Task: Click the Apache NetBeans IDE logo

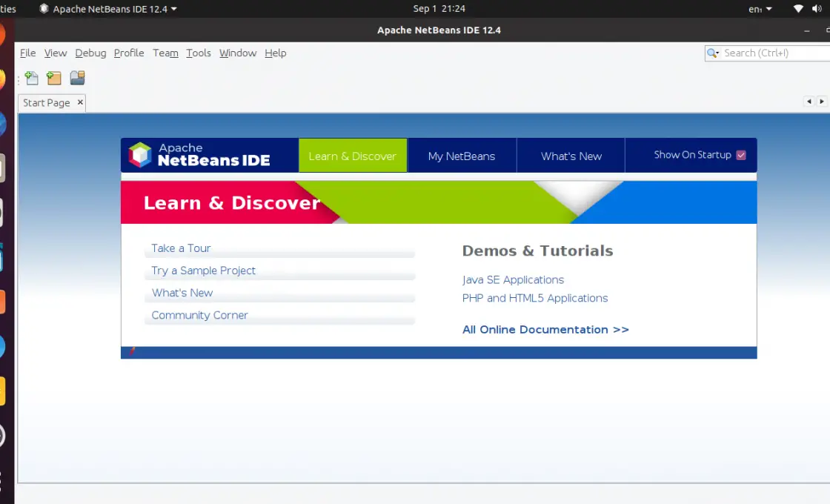Action: click(199, 155)
